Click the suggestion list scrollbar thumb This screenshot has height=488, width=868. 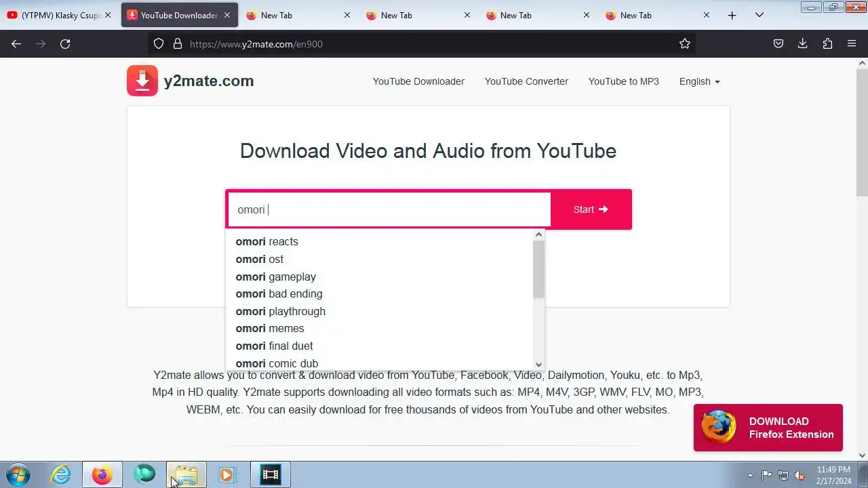(538, 269)
